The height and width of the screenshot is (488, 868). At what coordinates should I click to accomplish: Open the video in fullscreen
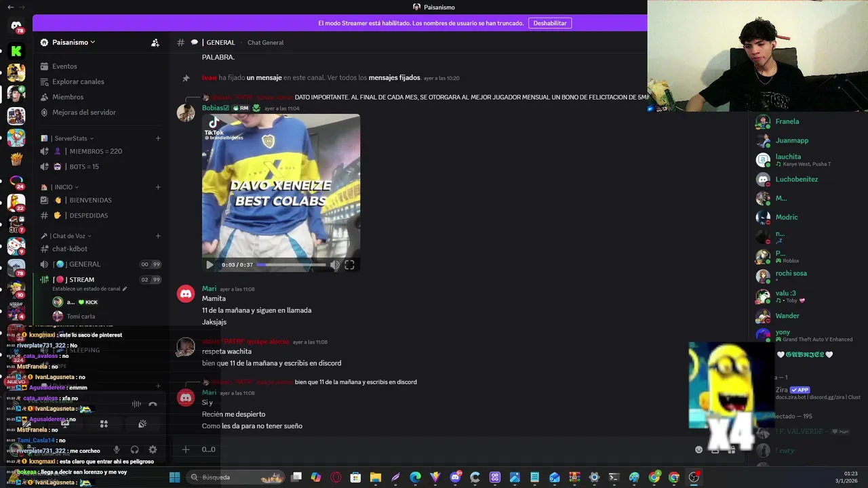point(349,265)
